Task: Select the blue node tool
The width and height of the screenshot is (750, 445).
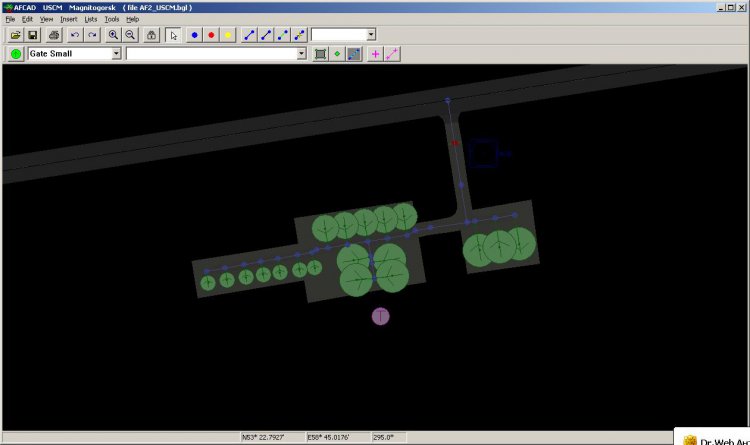Action: [194, 35]
